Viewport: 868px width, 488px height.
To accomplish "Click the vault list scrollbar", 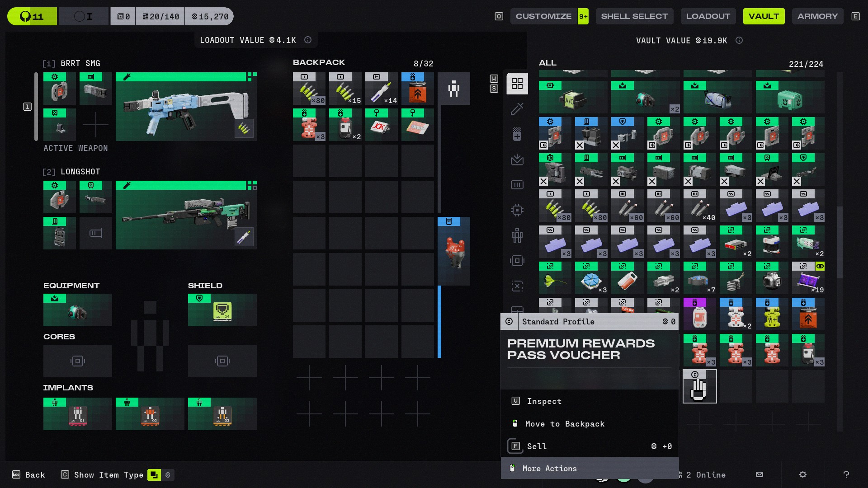I will pyautogui.click(x=840, y=242).
